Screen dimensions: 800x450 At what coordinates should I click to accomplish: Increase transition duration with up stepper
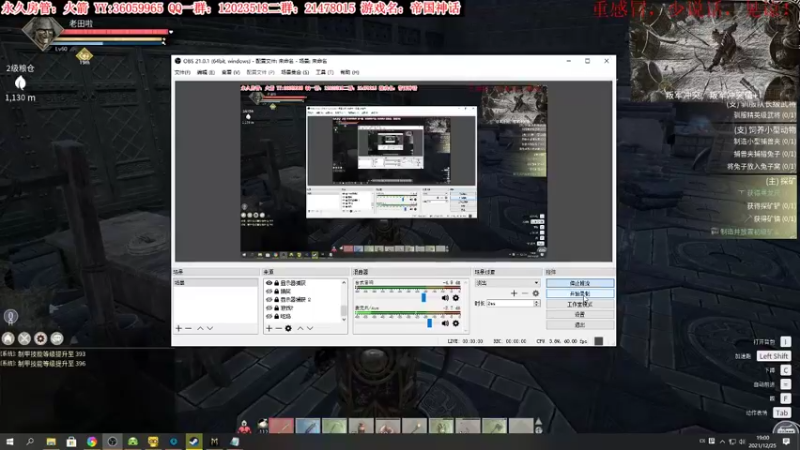[536, 302]
